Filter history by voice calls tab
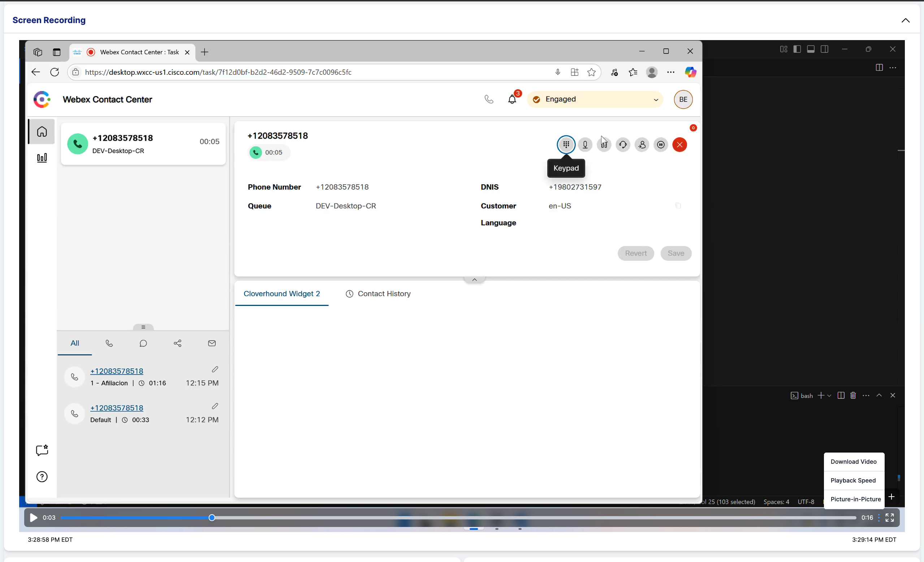Image resolution: width=924 pixels, height=562 pixels. 109,343
